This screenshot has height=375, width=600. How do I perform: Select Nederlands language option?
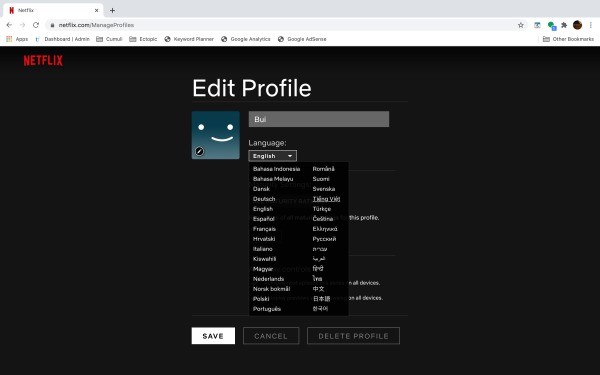(268, 279)
